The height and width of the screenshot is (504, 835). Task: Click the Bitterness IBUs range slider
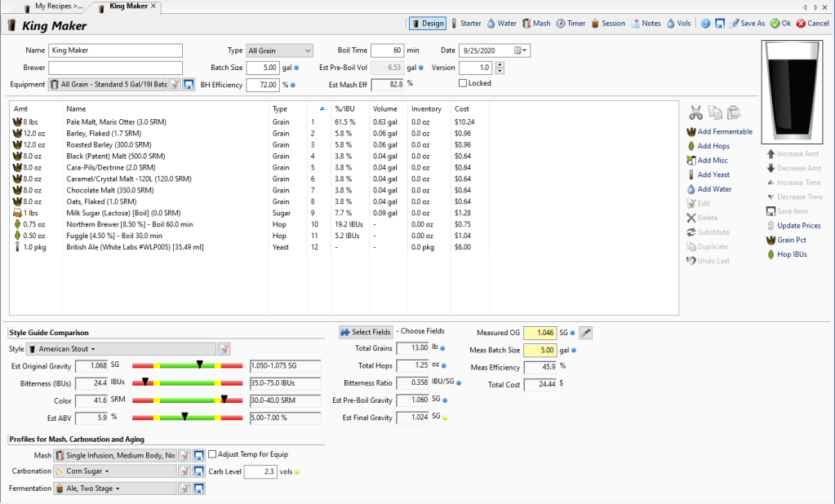[x=188, y=381]
